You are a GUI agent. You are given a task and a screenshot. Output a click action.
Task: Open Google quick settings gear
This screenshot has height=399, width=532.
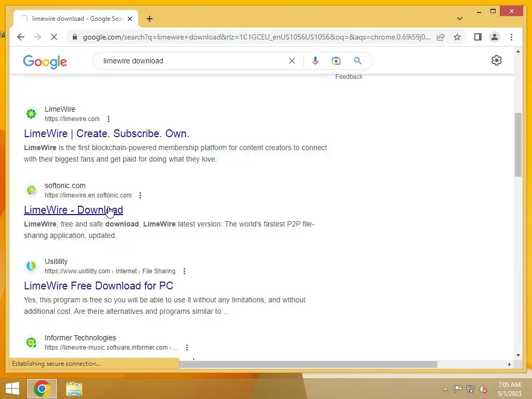click(496, 60)
